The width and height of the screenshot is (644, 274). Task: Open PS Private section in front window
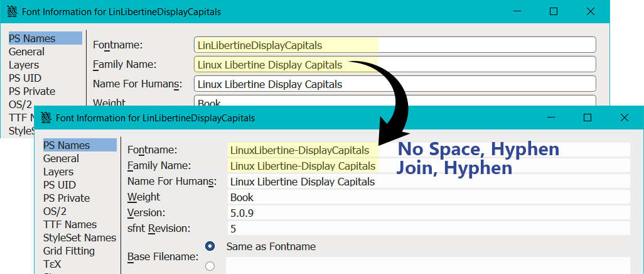pos(67,198)
